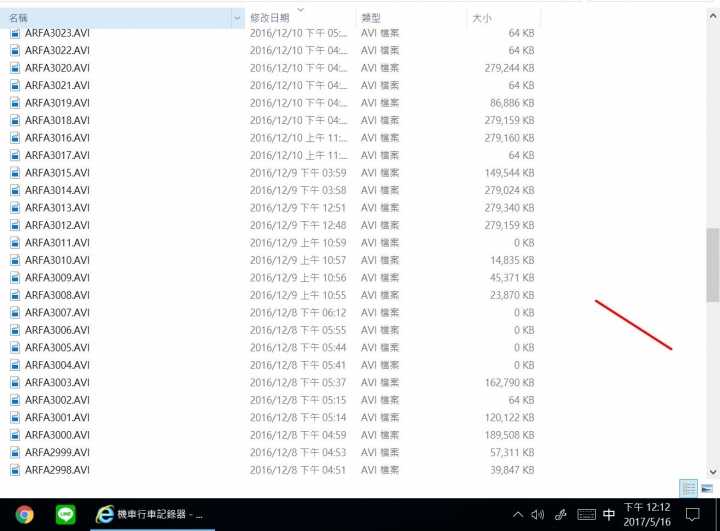Select the file name ARFA3007.AVI

pos(57,313)
